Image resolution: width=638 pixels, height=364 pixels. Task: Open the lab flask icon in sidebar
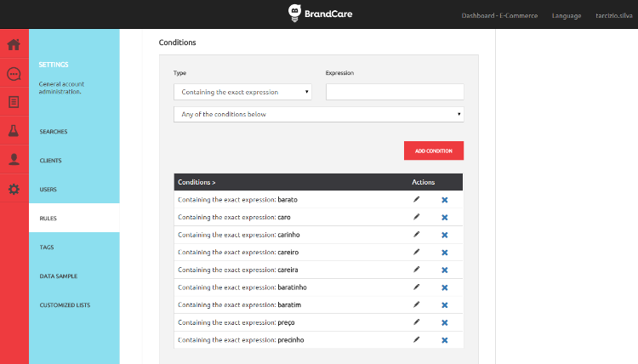[x=14, y=131]
